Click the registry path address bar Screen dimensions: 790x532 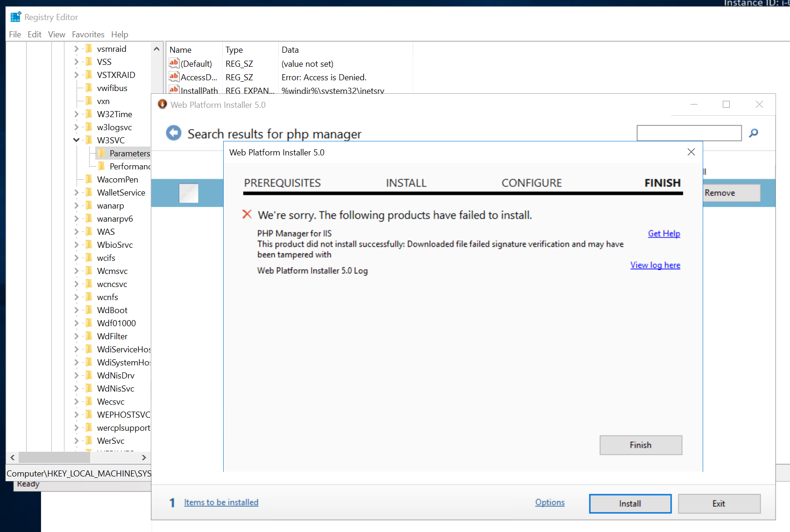click(78, 473)
